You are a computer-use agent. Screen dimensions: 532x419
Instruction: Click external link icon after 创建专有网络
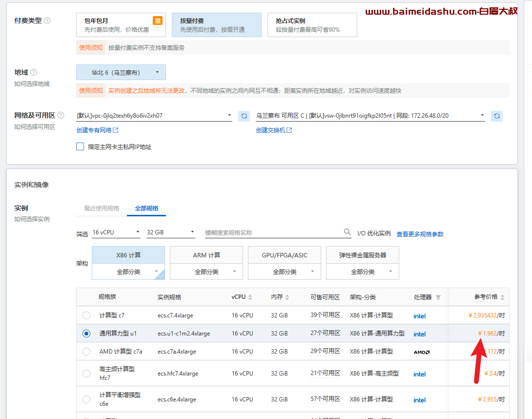(x=115, y=130)
